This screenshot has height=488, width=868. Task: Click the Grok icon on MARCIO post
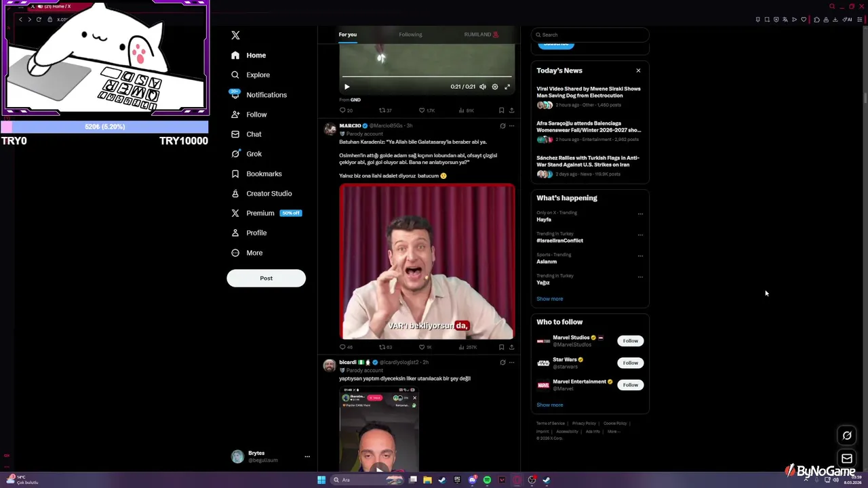pos(502,126)
